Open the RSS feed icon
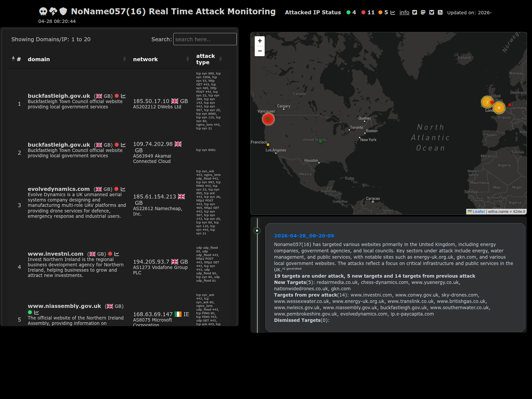Screen dimensions: 532x399 440,12
